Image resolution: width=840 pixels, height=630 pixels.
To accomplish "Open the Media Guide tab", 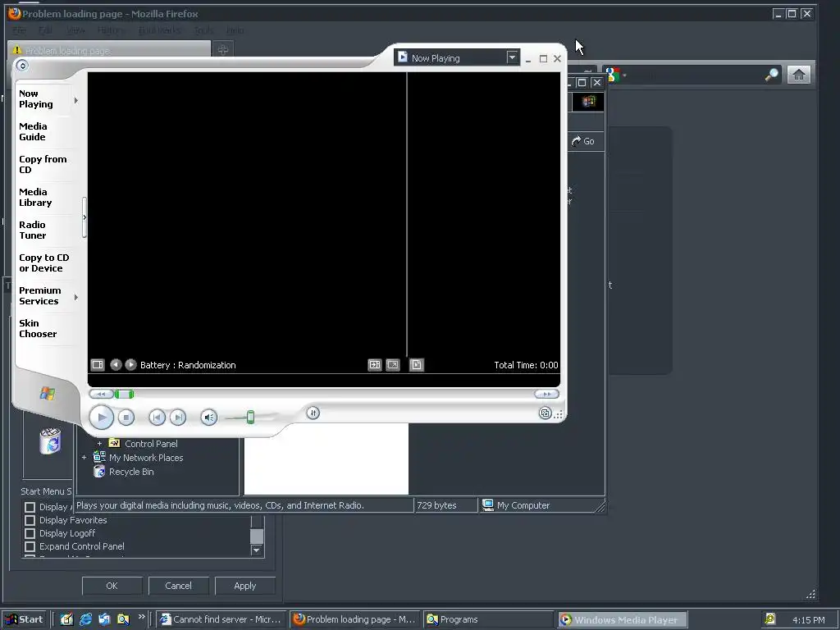I will [x=33, y=132].
